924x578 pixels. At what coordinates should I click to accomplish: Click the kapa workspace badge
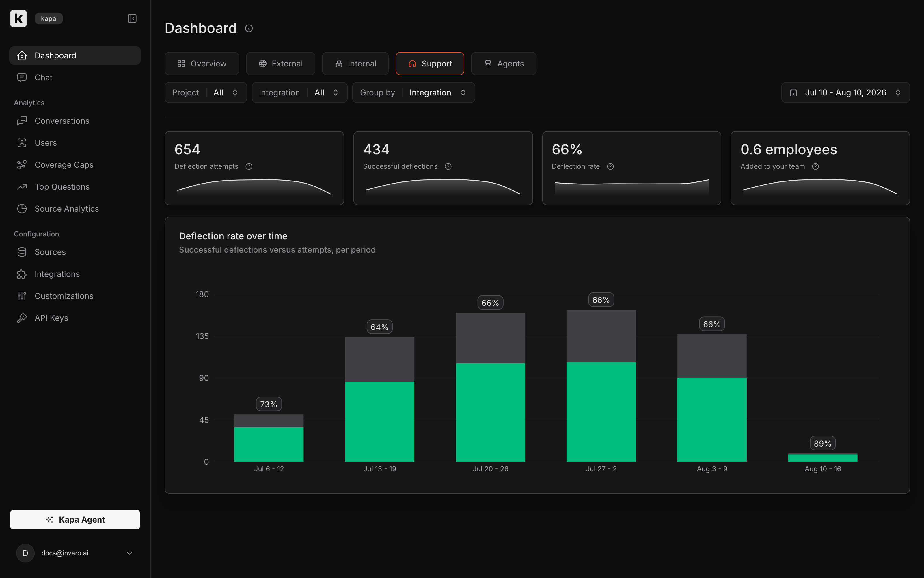49,18
